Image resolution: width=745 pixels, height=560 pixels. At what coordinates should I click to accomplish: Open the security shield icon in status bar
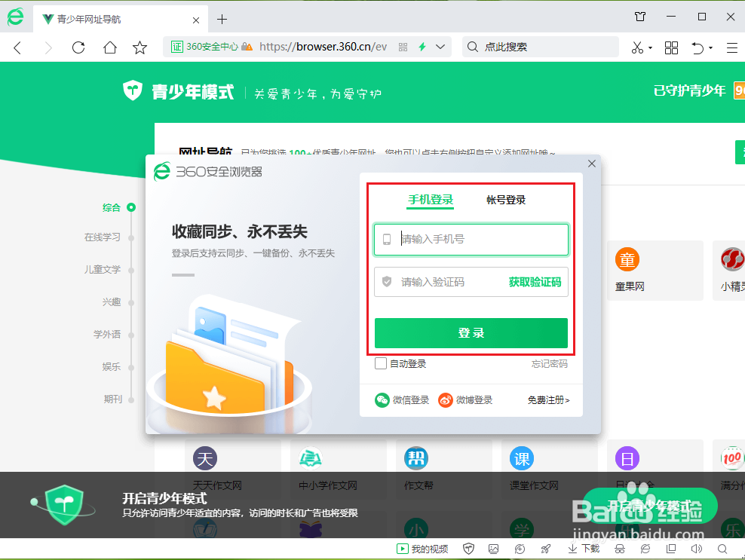[469, 548]
